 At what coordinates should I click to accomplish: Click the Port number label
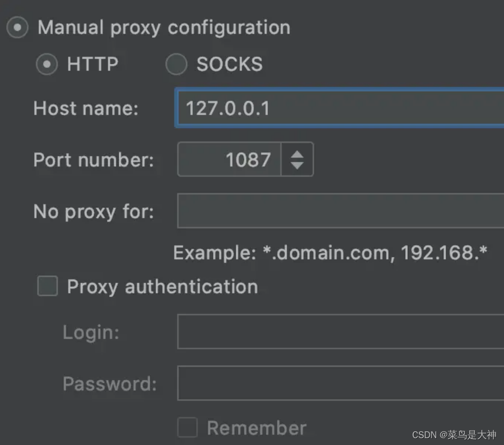tap(95, 160)
